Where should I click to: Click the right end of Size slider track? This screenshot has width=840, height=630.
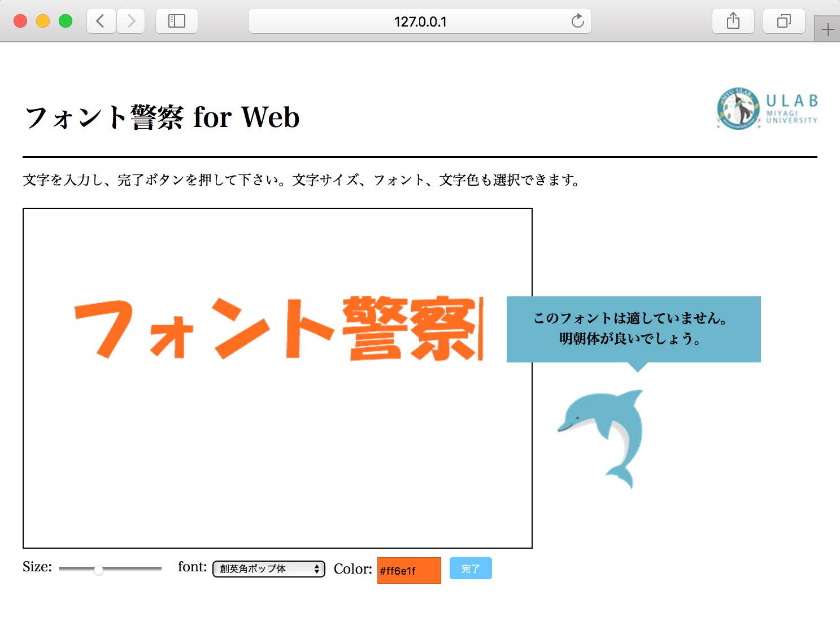click(x=159, y=569)
